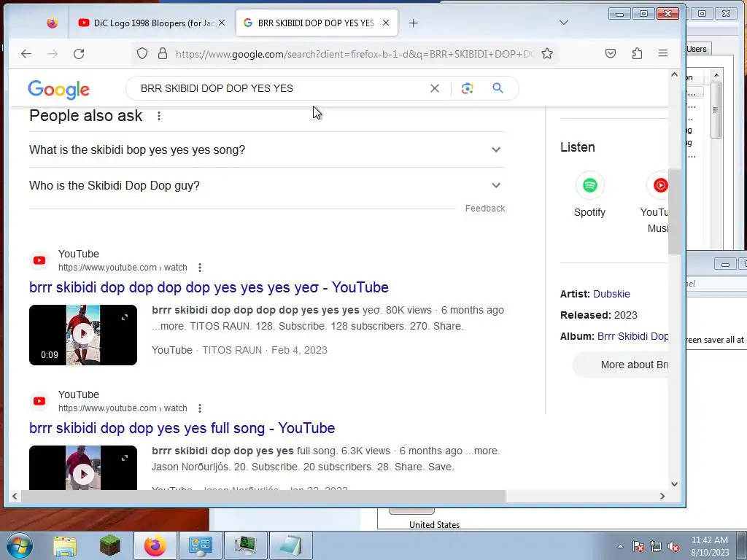The height and width of the screenshot is (560, 747).
Task: Click the Google logo
Action: point(58,90)
